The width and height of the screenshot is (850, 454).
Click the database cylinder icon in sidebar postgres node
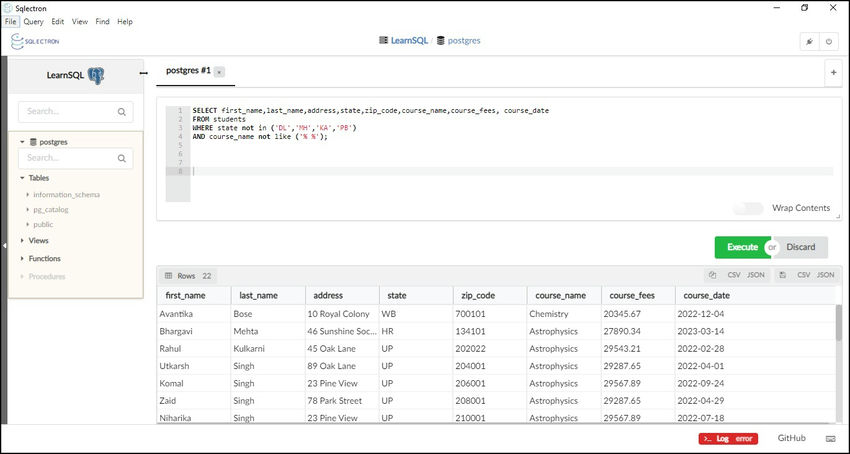click(x=33, y=142)
